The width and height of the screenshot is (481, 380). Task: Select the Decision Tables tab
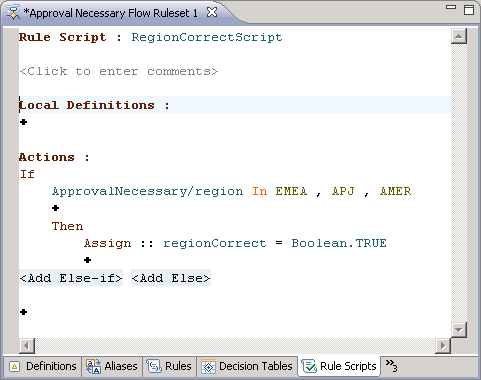247,366
